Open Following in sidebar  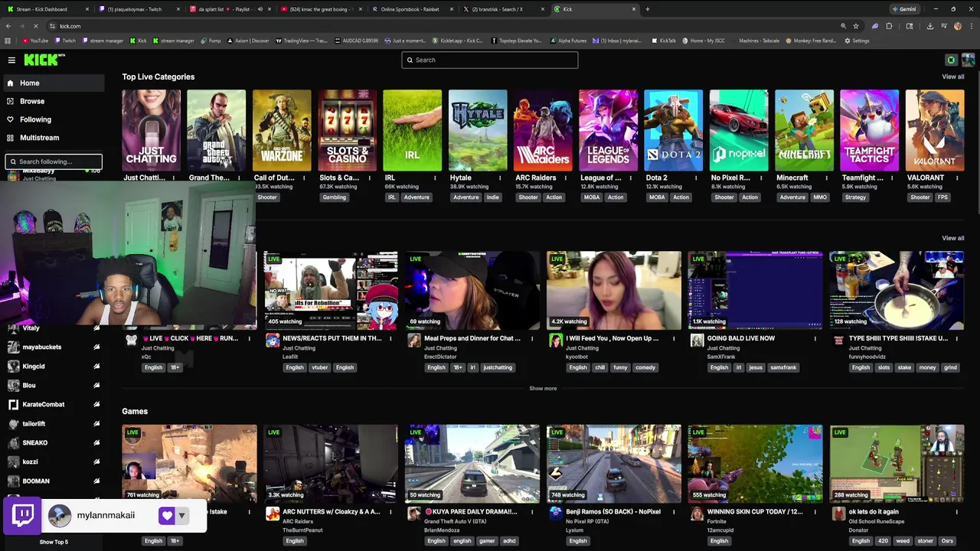[x=52, y=119]
